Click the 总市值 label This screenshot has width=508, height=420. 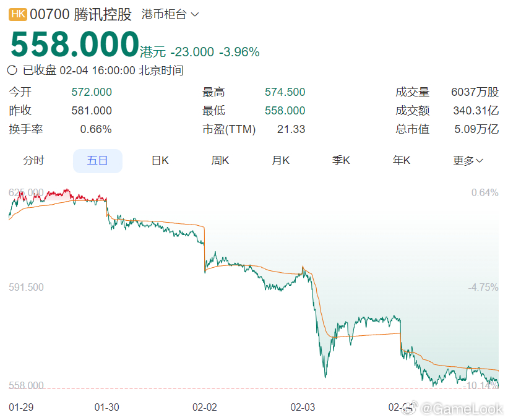(x=413, y=129)
